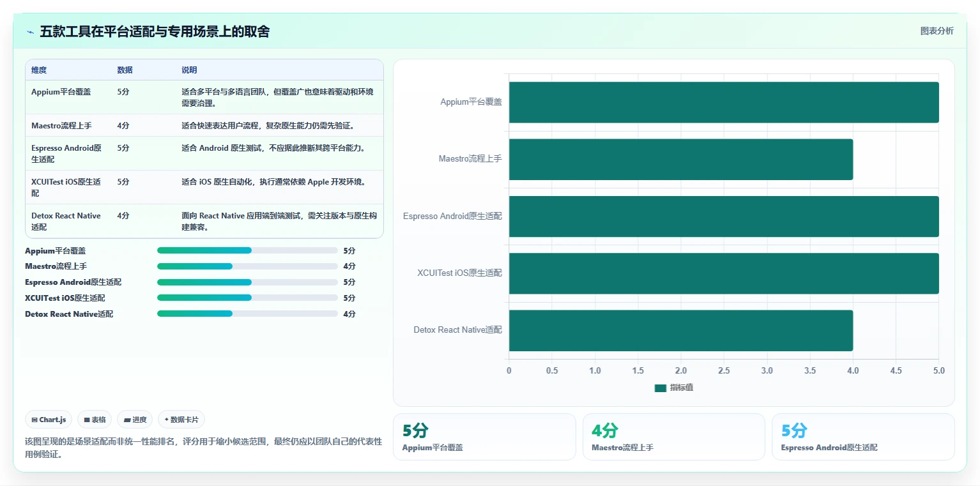The height and width of the screenshot is (486, 980).
Task: Click the XCUITest description 适合 iOS 原生自动化
Action: (x=274, y=182)
